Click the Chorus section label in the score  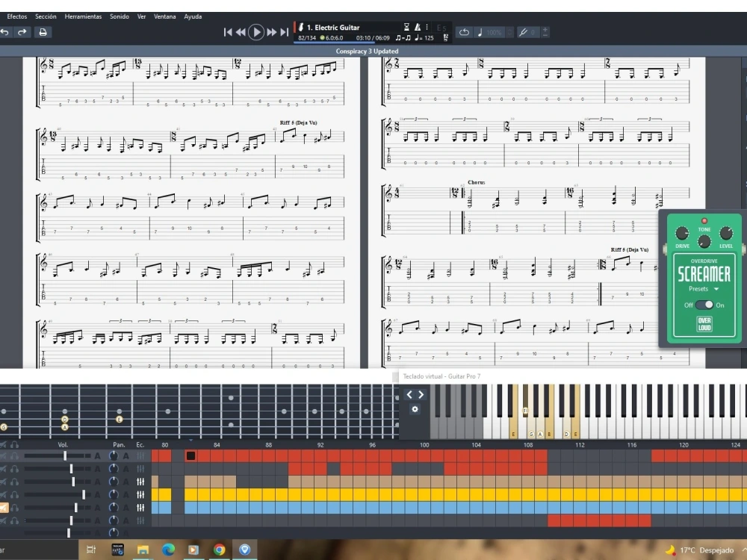477,182
